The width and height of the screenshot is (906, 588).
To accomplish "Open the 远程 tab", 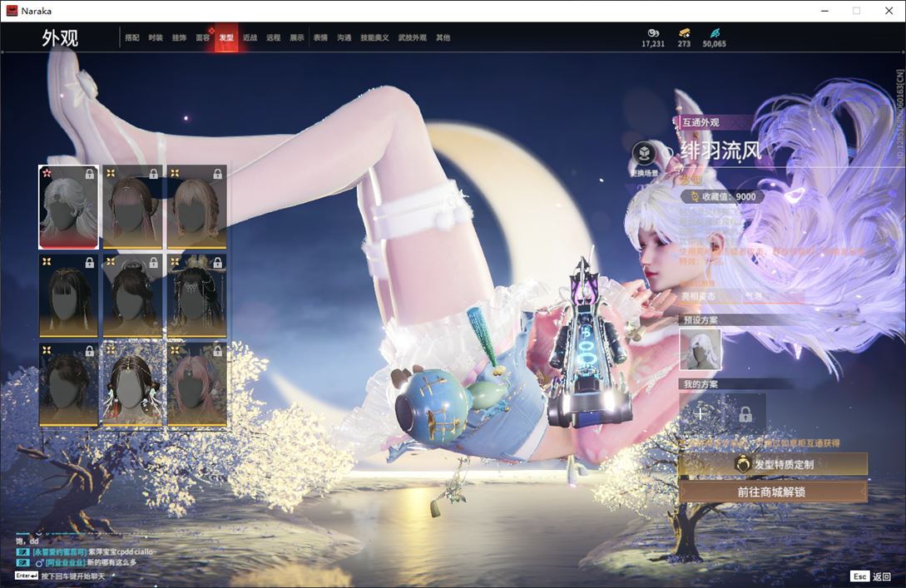I will [274, 37].
